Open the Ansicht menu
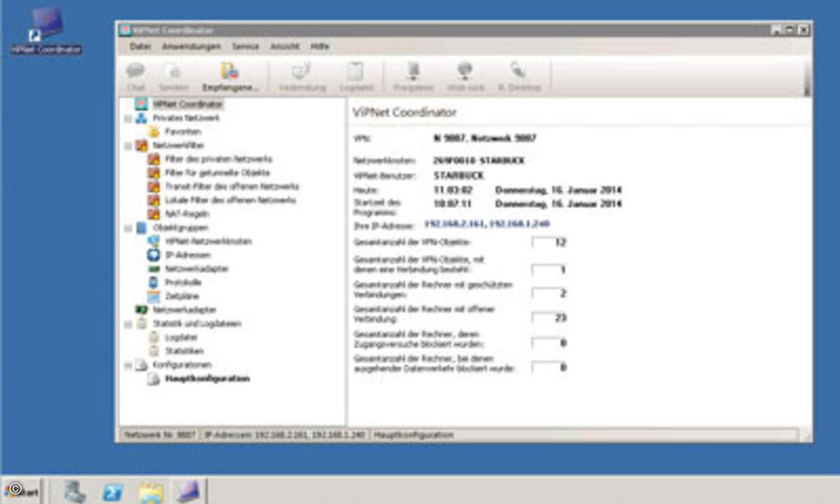 click(285, 47)
